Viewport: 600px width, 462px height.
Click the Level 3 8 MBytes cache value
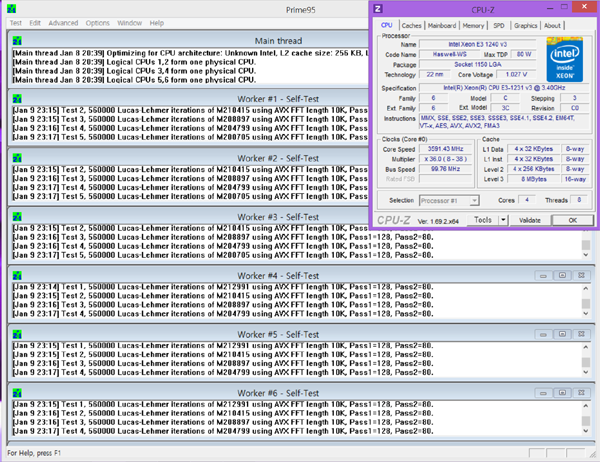533,179
